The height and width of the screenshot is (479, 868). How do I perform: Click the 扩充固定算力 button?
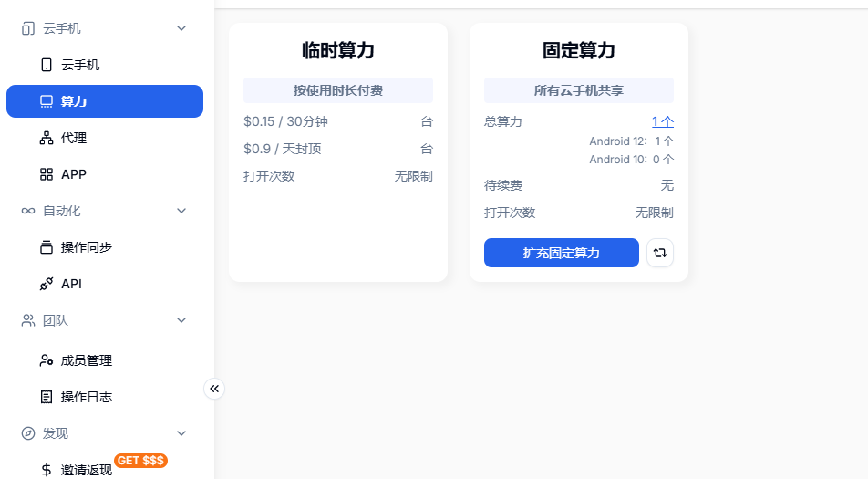562,253
